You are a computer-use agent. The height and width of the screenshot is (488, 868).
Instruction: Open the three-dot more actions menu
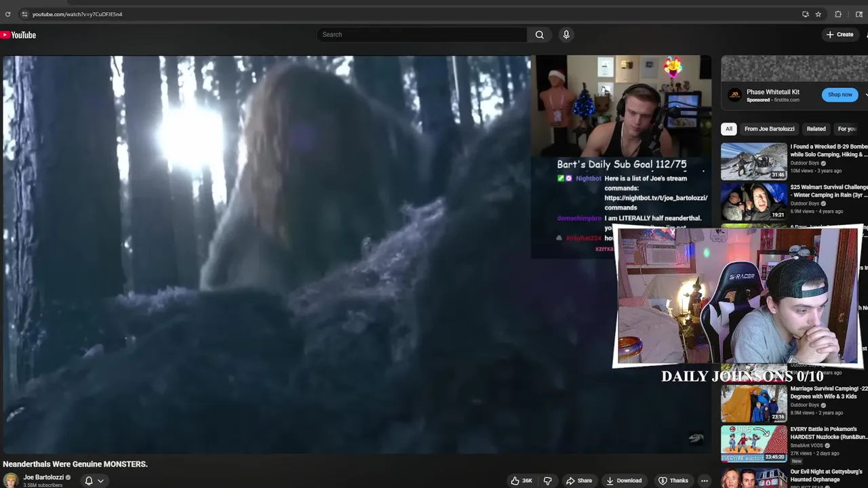pos(704,481)
